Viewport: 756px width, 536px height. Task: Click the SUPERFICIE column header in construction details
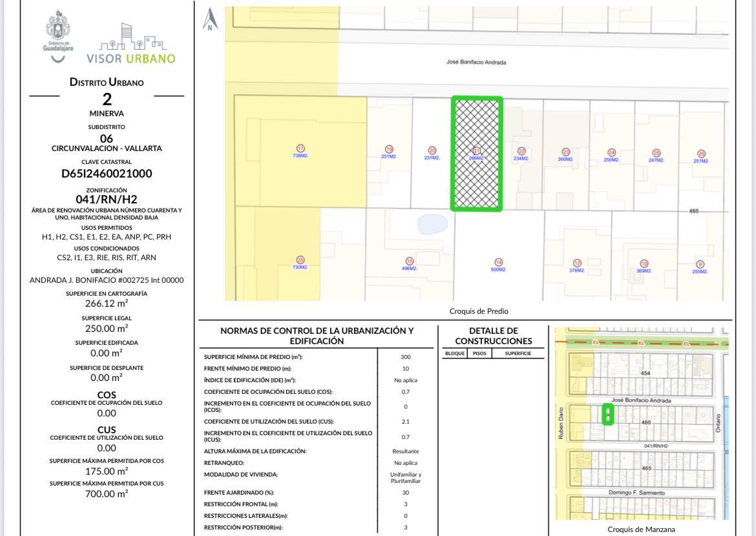[x=518, y=353]
